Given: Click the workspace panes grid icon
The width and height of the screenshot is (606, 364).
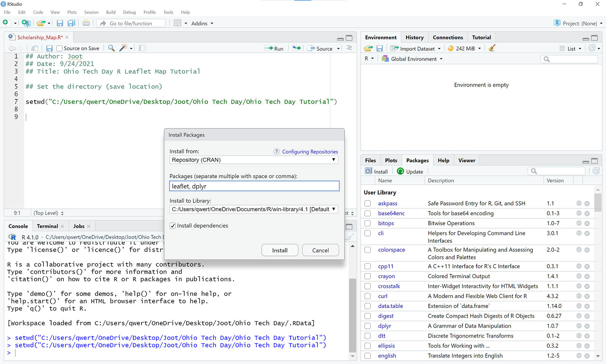Looking at the screenshot, I should (177, 23).
